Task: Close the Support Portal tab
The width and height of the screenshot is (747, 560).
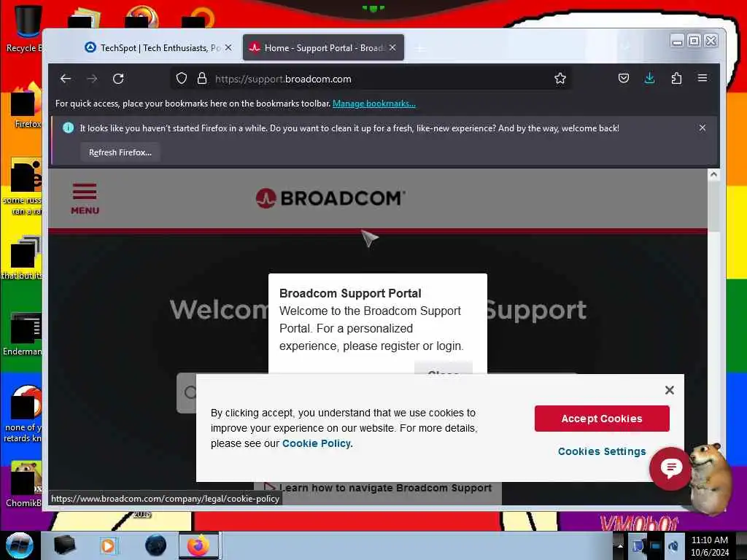Action: (392, 47)
